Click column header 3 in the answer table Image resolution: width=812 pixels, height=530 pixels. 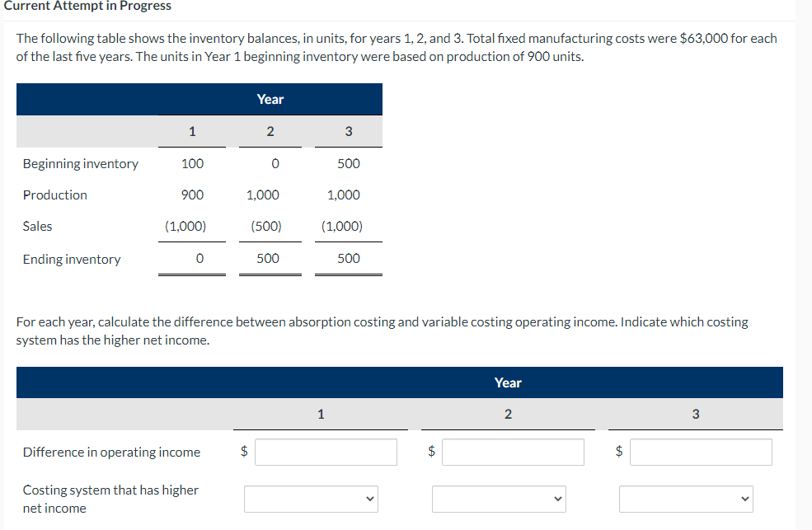tap(696, 414)
